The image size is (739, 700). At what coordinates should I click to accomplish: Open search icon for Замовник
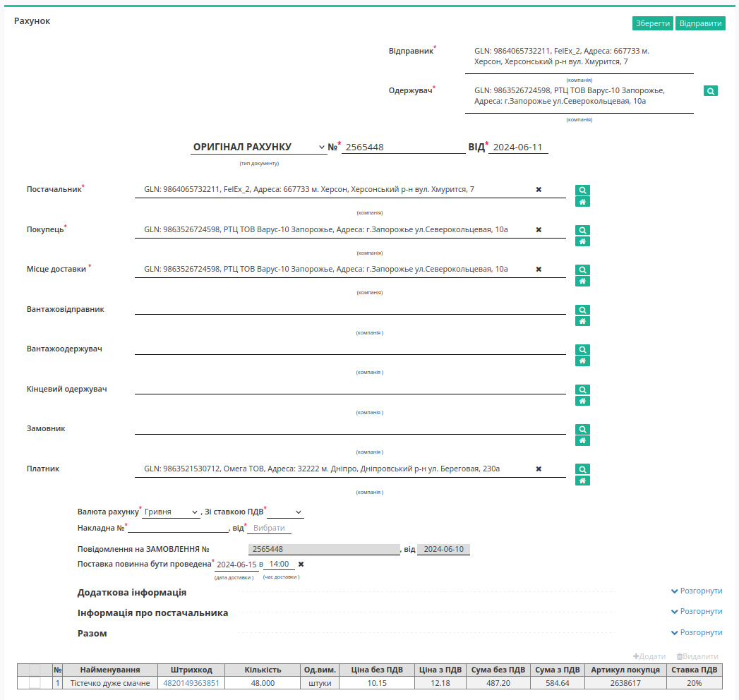point(582,428)
